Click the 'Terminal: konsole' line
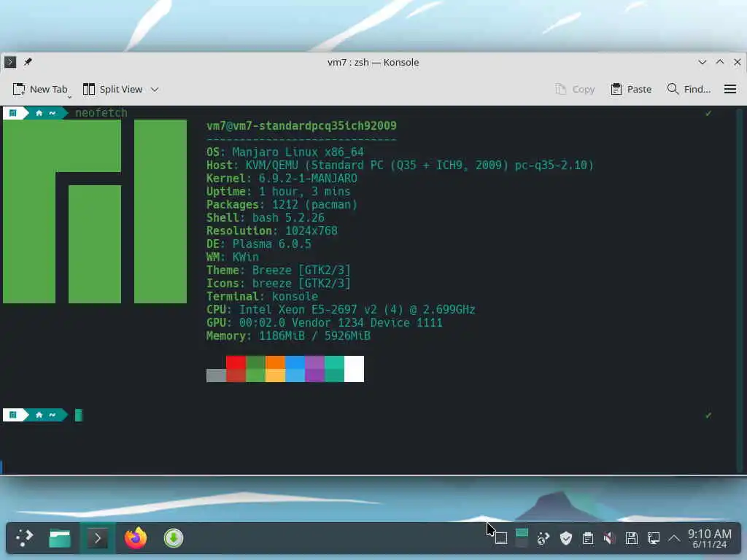The height and width of the screenshot is (560, 747). 262,296
